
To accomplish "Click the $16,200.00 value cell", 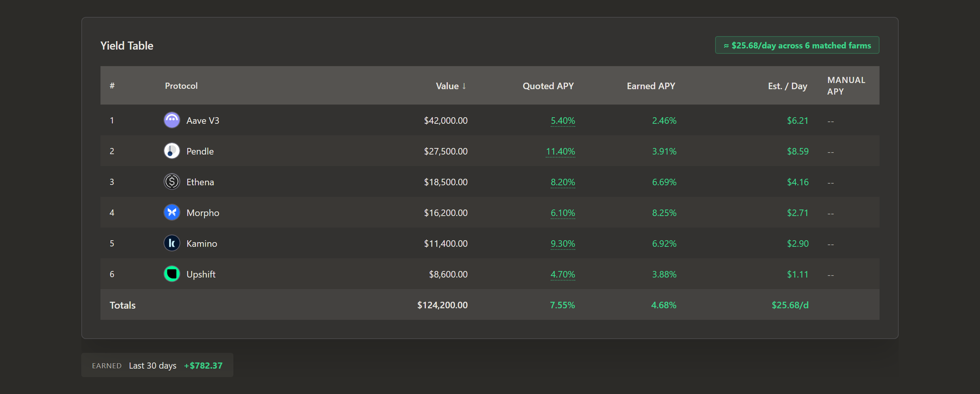I will coord(445,213).
